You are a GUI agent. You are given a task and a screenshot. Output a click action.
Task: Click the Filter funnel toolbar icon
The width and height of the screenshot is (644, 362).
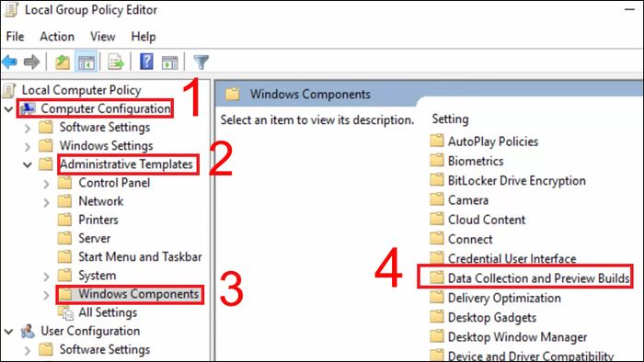tap(201, 62)
